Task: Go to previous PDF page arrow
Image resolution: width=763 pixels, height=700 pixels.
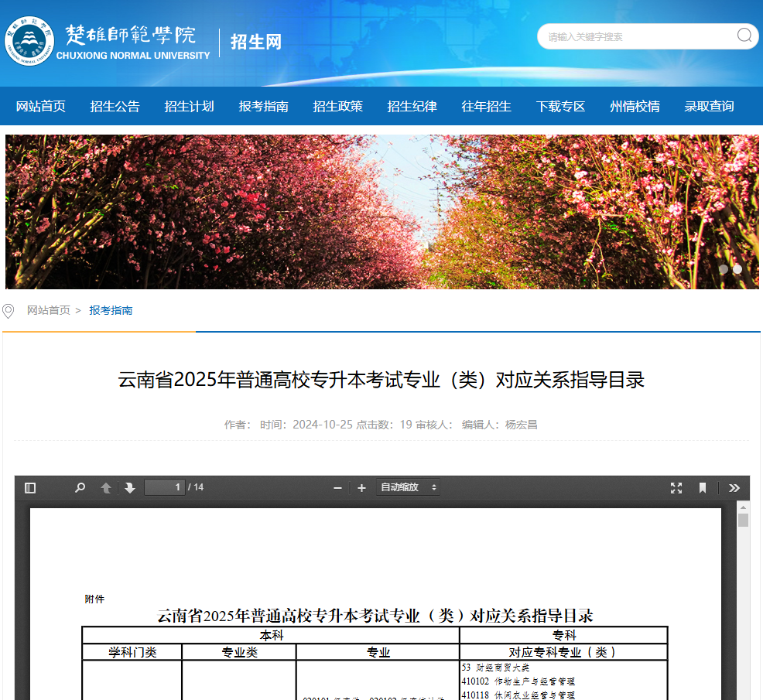Action: (x=106, y=487)
